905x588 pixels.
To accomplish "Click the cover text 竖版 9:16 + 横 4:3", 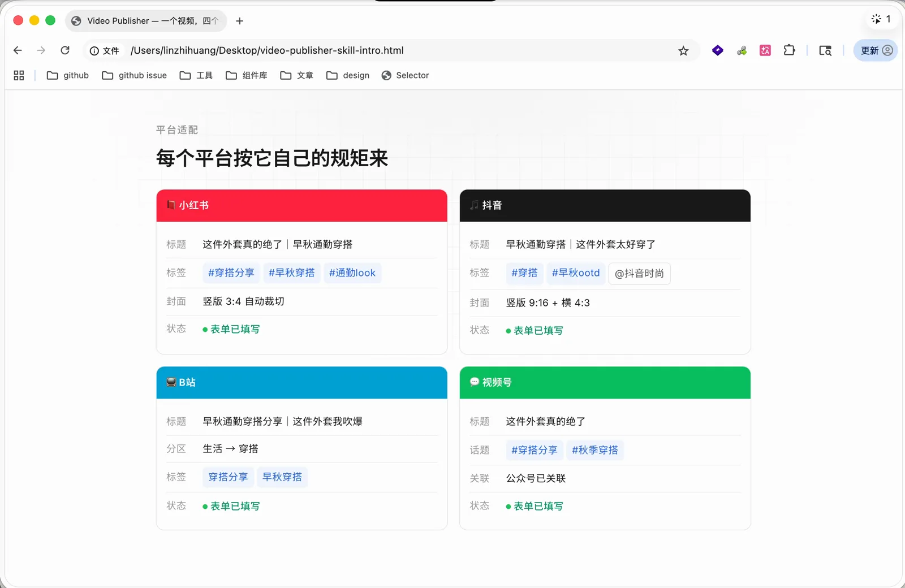I will [x=548, y=302].
